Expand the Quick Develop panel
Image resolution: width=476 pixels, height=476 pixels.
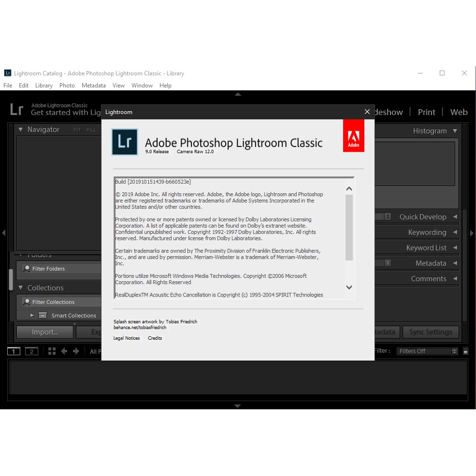(455, 217)
